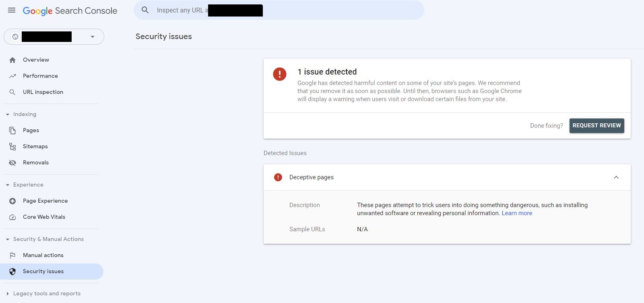
Task: Click the Removals crossed-eye icon
Action: (12, 163)
